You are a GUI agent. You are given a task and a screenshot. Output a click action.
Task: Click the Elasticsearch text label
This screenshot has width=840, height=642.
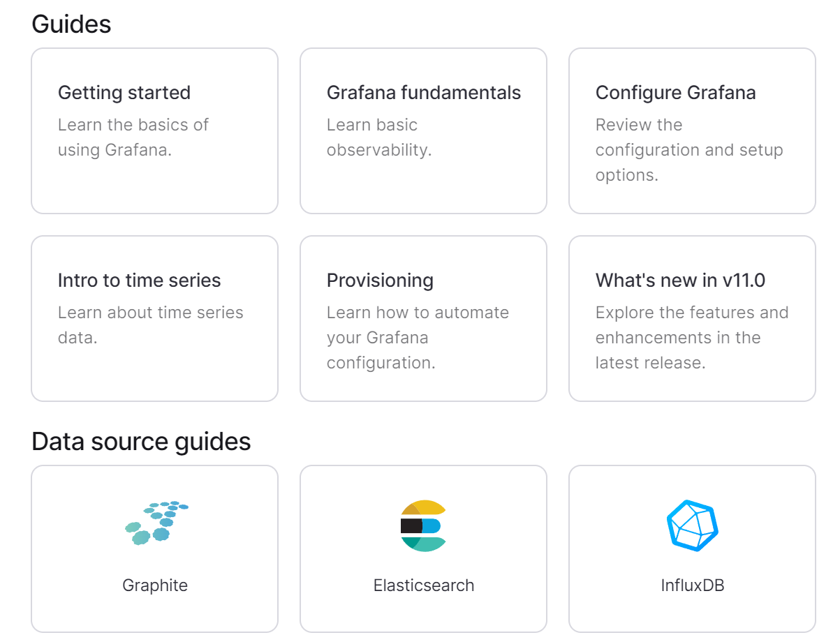coord(424,585)
